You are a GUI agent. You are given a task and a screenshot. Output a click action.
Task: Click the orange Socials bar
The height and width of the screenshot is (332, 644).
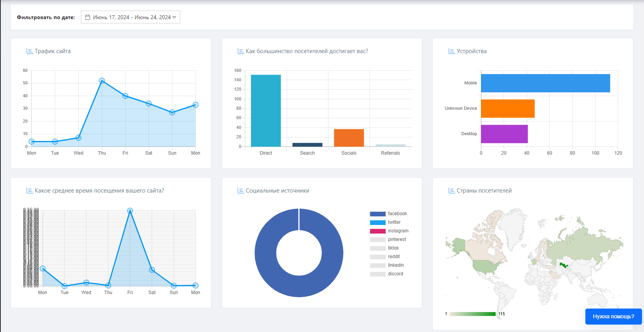pos(349,138)
